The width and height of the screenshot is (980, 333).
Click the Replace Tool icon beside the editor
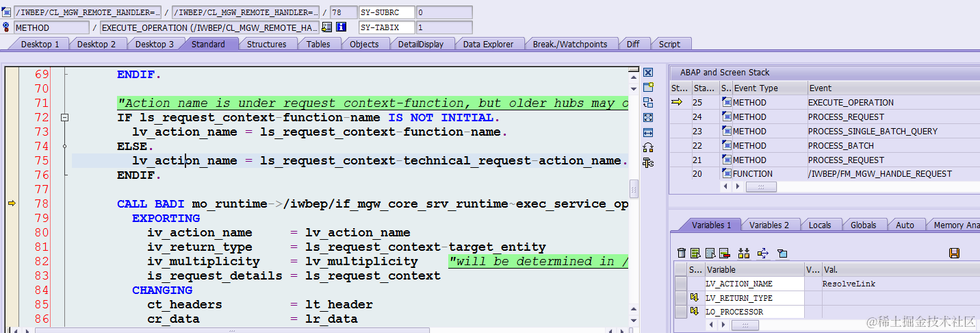(648, 102)
